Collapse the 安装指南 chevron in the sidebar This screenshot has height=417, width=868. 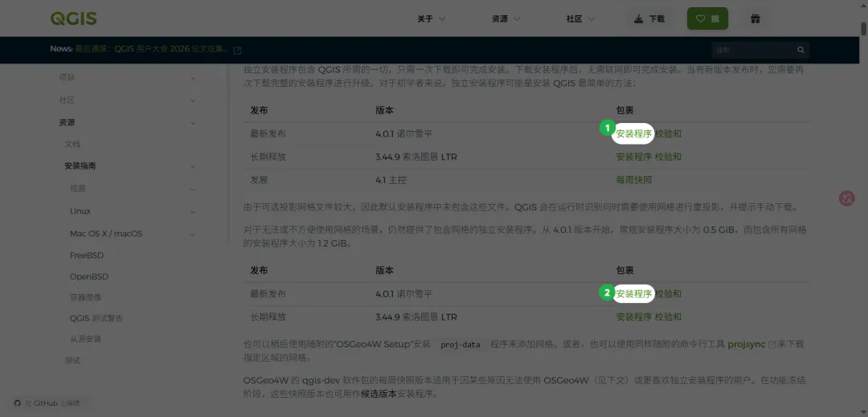(193, 166)
